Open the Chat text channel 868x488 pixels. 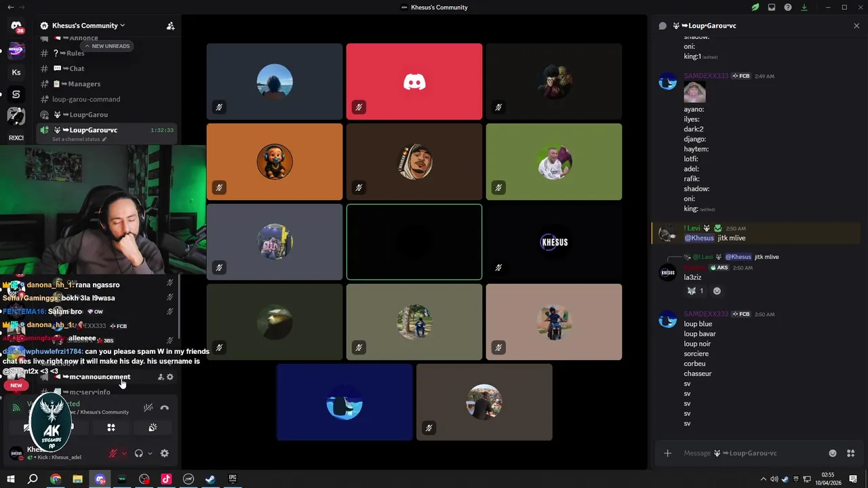(x=107, y=68)
